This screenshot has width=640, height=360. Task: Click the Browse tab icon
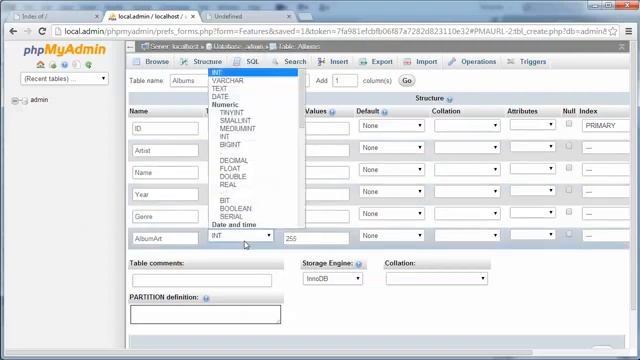(x=137, y=62)
